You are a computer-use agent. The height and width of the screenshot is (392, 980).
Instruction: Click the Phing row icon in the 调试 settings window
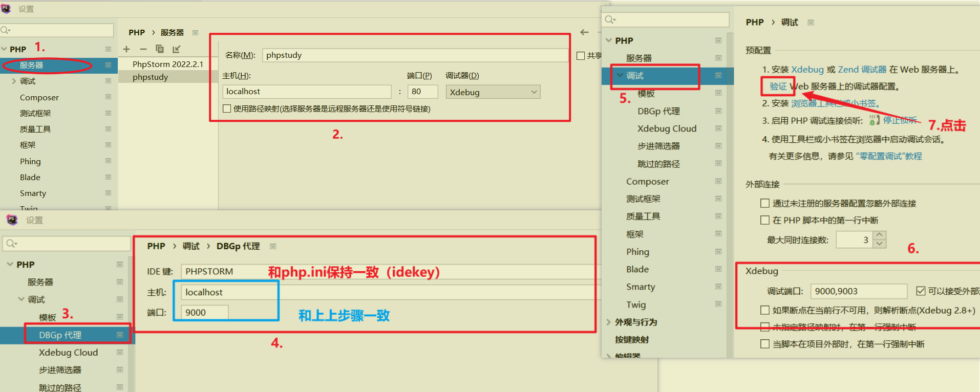[718, 251]
